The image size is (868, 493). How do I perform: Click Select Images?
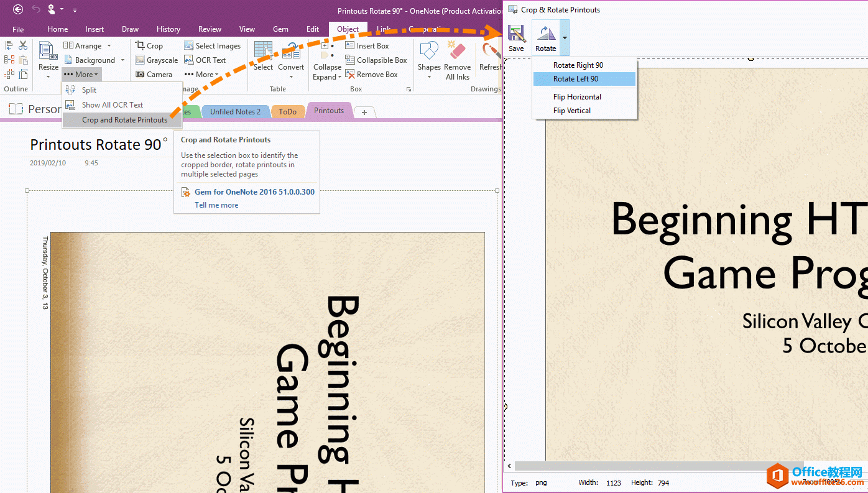pos(212,45)
